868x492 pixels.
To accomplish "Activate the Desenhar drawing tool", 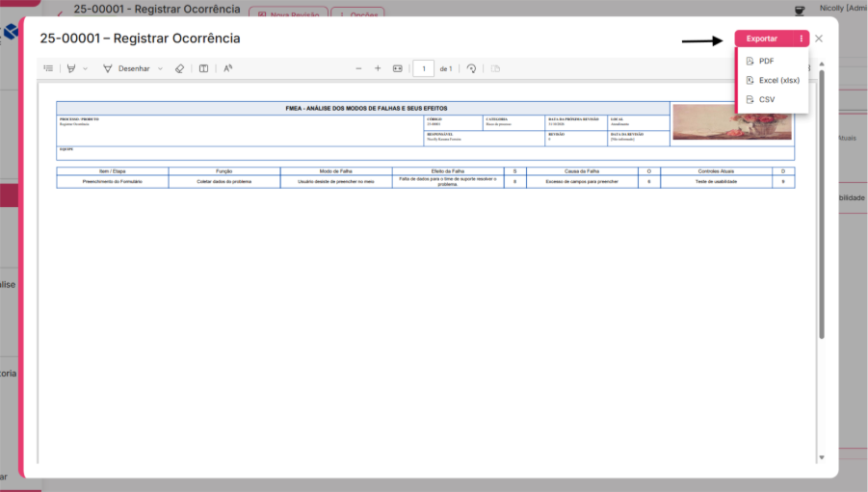I will (x=126, y=68).
